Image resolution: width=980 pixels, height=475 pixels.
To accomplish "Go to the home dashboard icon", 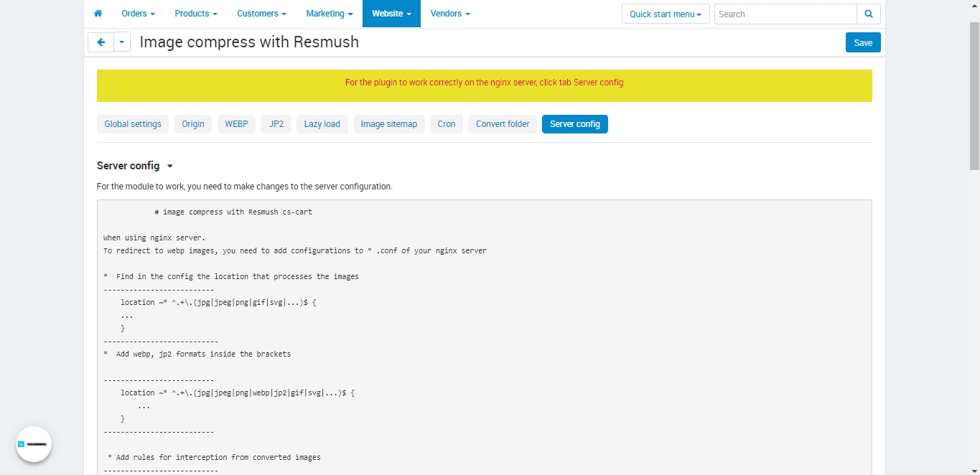I will point(98,14).
